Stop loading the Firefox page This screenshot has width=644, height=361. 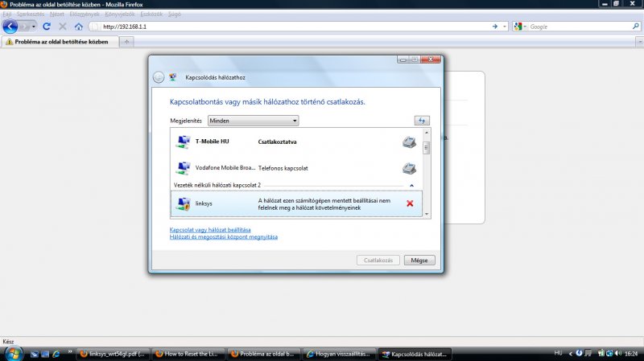pyautogui.click(x=63, y=27)
